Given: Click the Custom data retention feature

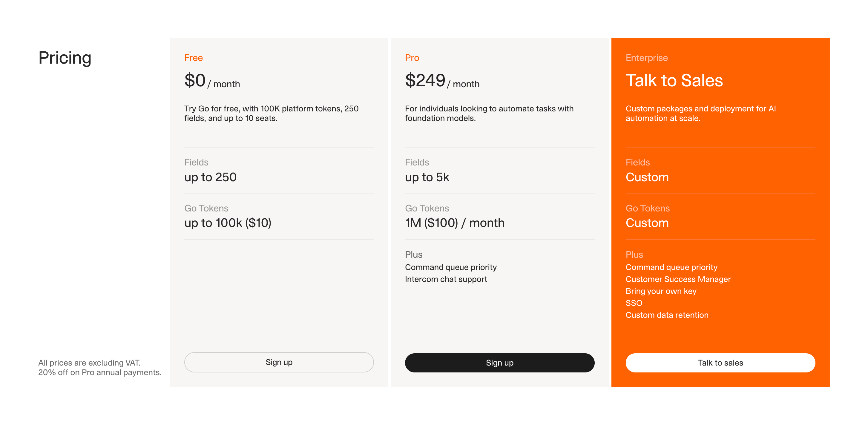Looking at the screenshot, I should point(666,315).
